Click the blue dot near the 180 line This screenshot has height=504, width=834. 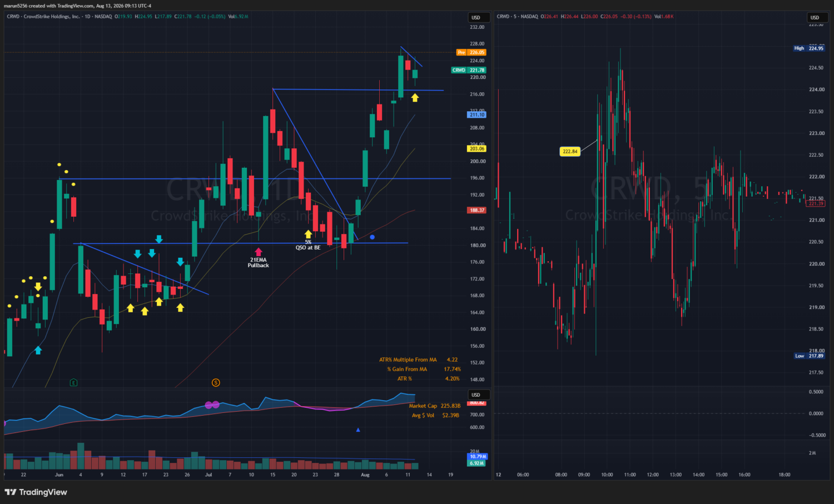tap(372, 237)
